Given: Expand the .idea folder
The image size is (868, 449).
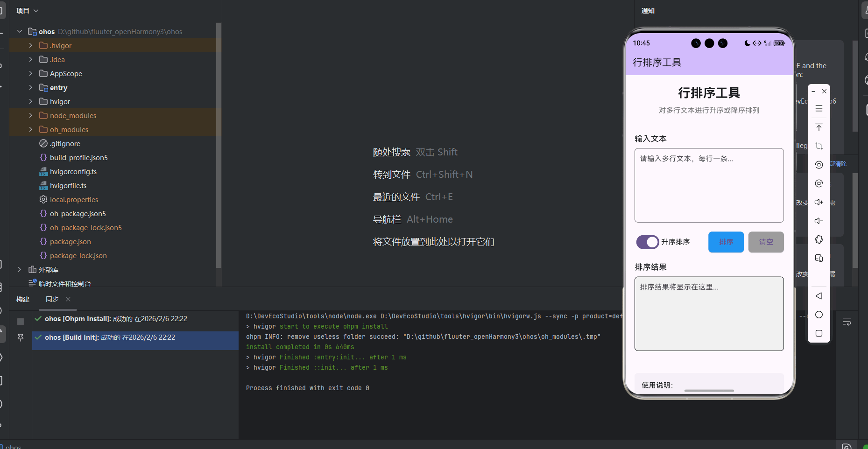Looking at the screenshot, I should [31, 59].
